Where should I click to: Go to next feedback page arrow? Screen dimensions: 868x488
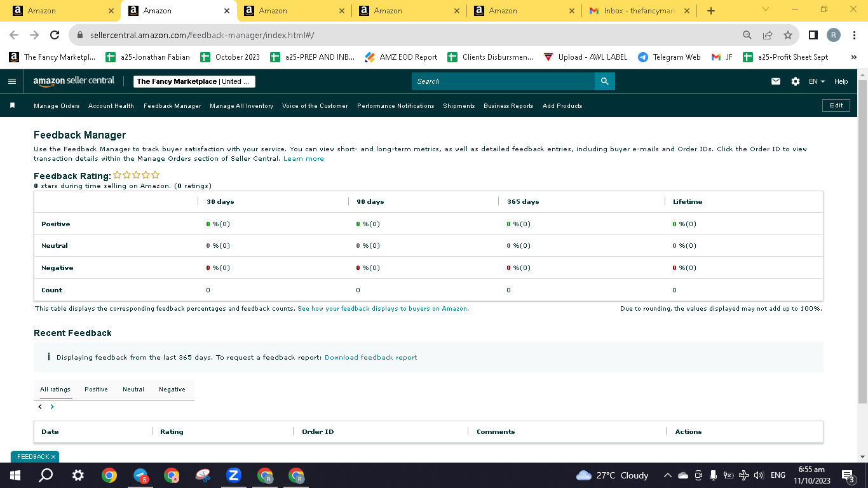[52, 407]
